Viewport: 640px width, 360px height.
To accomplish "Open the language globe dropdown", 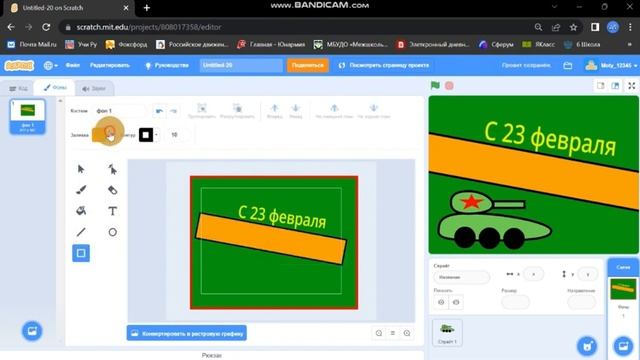I will click(x=51, y=65).
